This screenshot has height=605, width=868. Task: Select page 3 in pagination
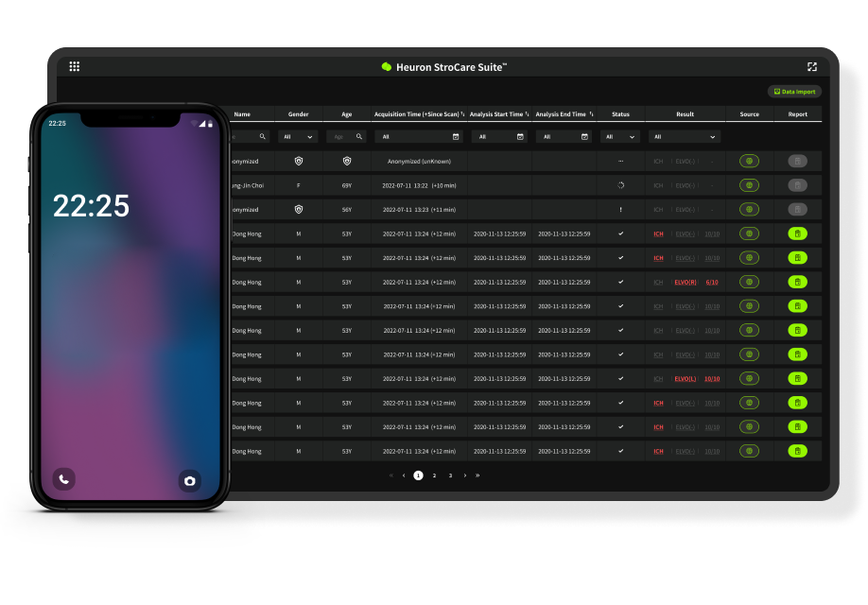click(x=451, y=475)
